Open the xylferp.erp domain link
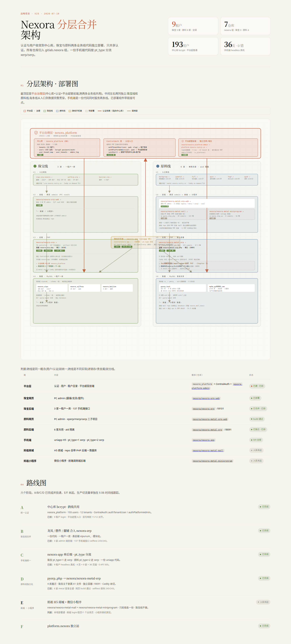This screenshot has width=291, height=644. 74,177
